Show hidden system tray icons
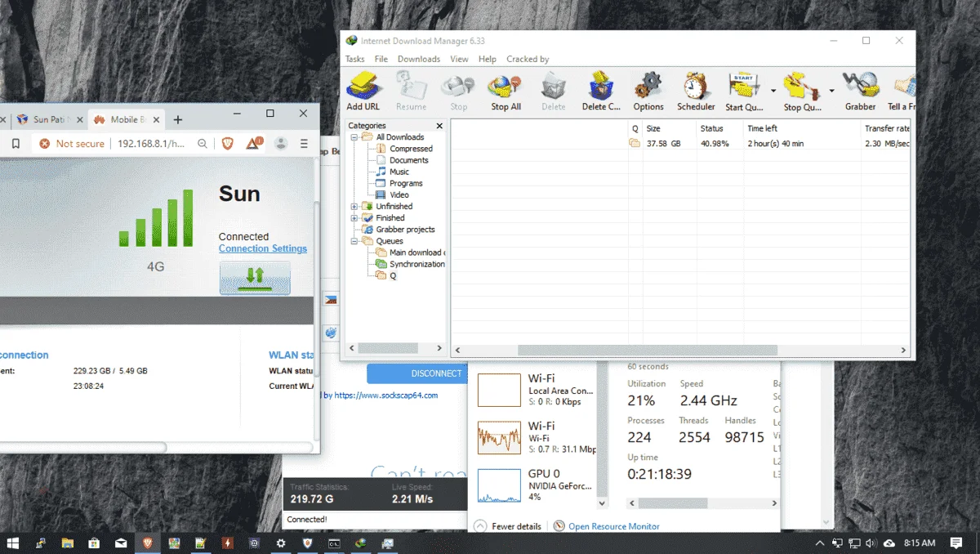 click(x=820, y=543)
